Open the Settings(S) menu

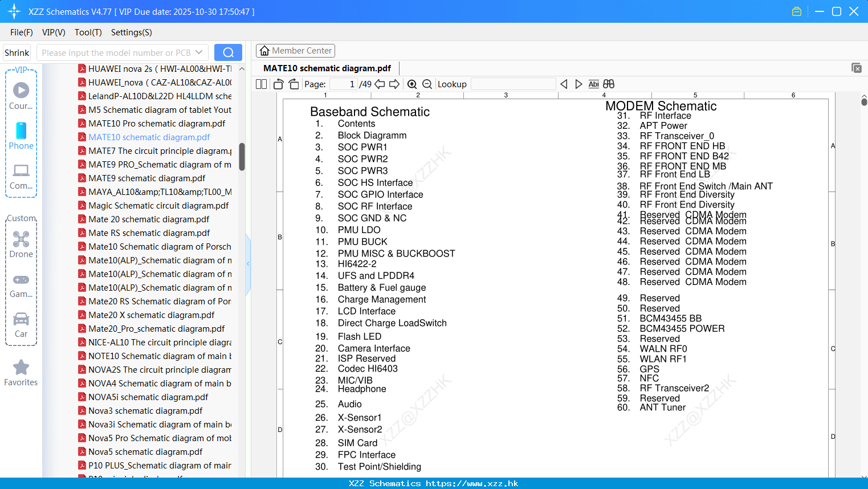coord(132,32)
